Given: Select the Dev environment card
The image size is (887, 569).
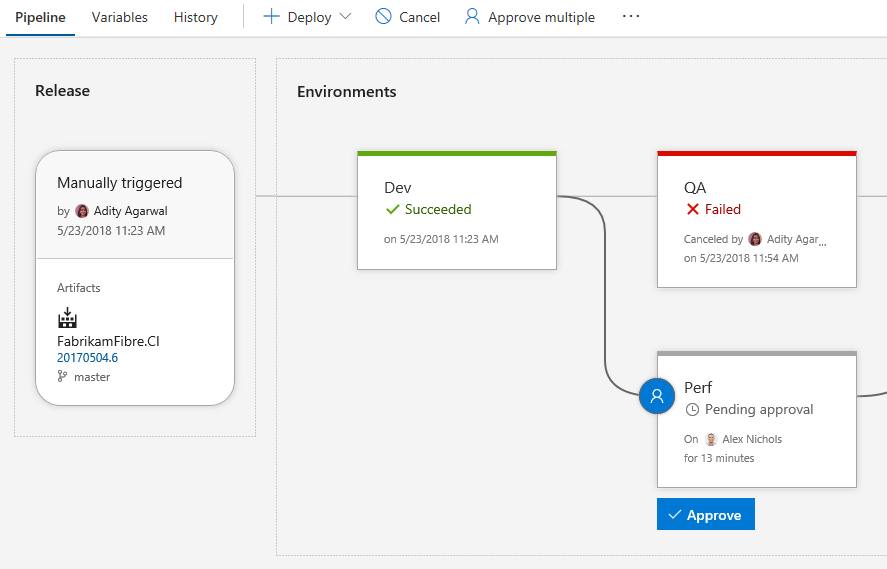Looking at the screenshot, I should click(457, 212).
